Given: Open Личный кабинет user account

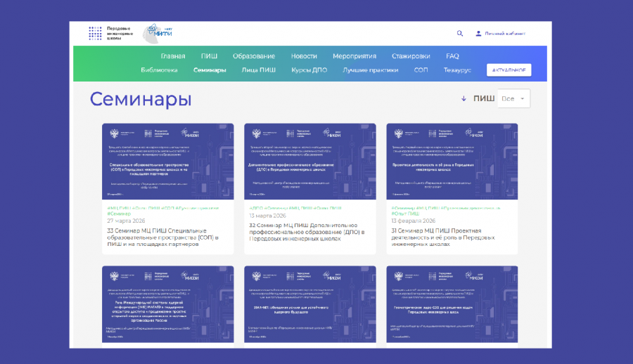Looking at the screenshot, I should [x=500, y=33].
